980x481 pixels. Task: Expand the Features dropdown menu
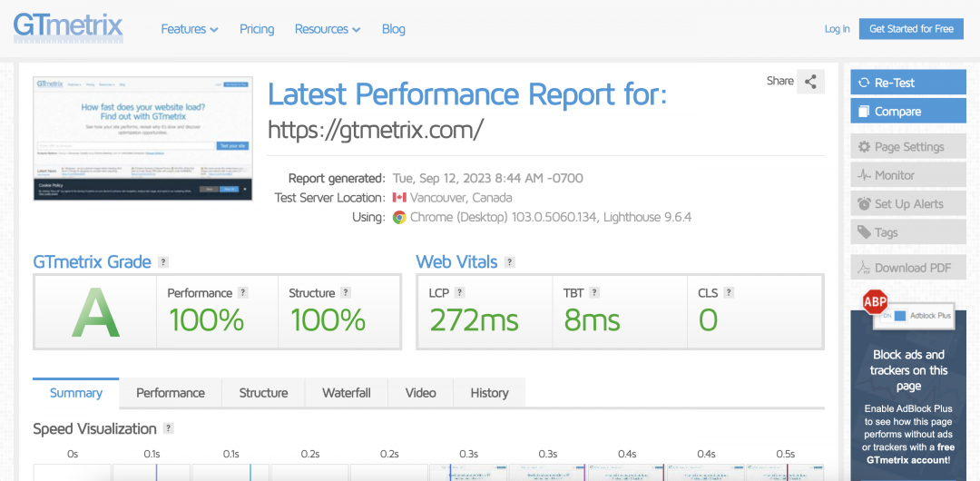pos(190,29)
